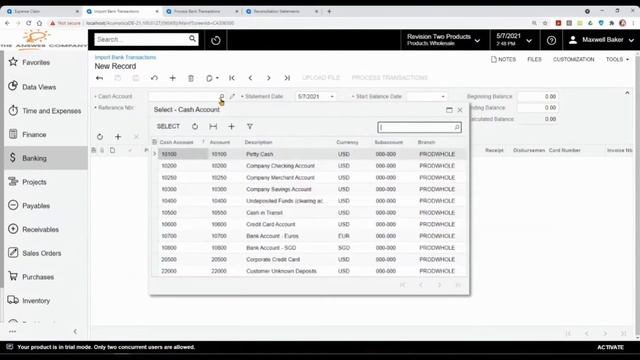Open the clipboard dropdown in toolbar
This screenshot has width=640, height=360.
pos(212,78)
